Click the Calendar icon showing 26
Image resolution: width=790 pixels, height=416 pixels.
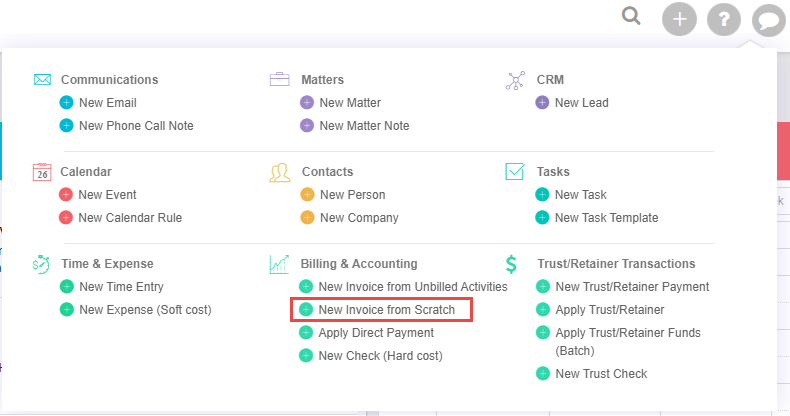coord(42,172)
